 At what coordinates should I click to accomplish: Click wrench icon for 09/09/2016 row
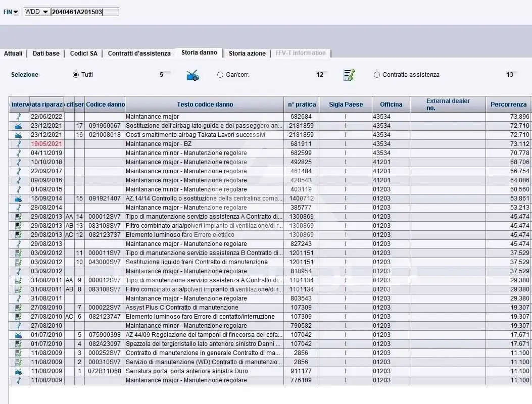19,180
